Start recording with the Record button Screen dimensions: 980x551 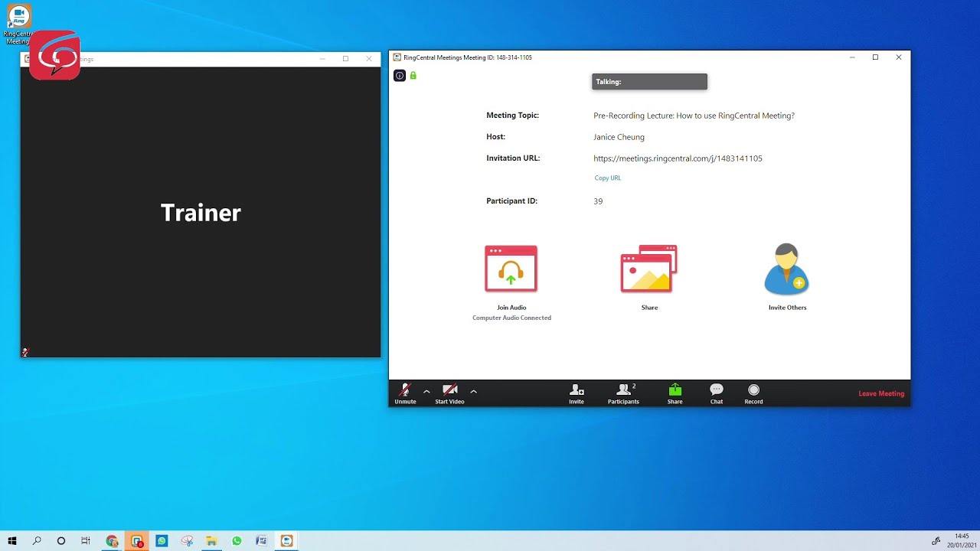(x=753, y=394)
